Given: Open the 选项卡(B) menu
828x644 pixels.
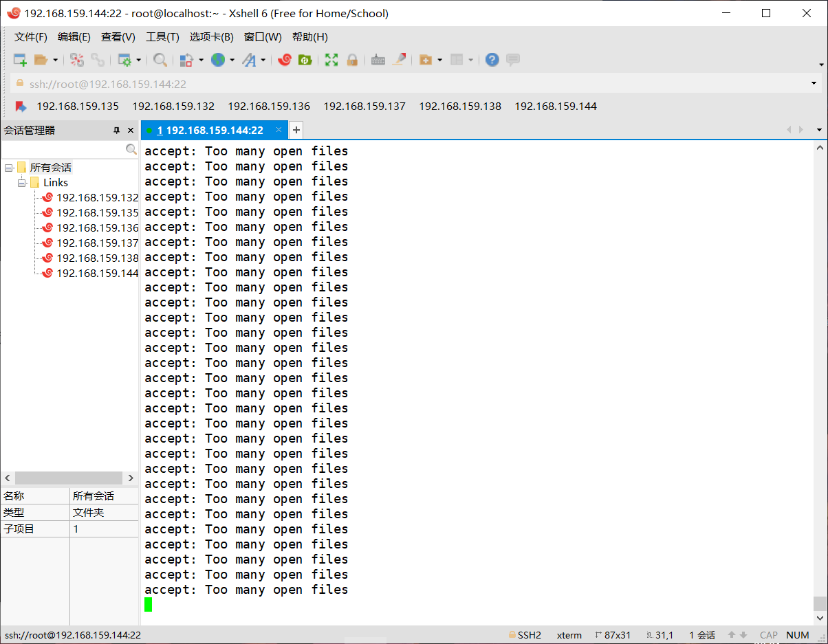Looking at the screenshot, I should [x=212, y=37].
